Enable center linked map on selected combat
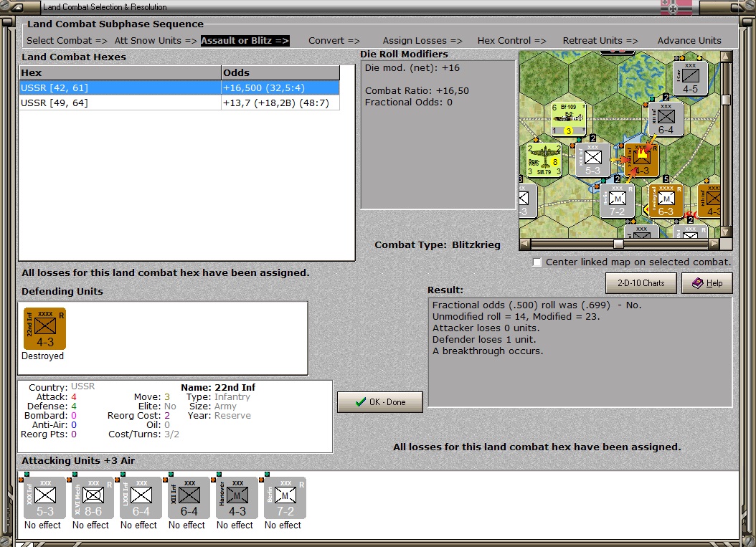Viewport: 756px width, 547px height. pyautogui.click(x=537, y=262)
